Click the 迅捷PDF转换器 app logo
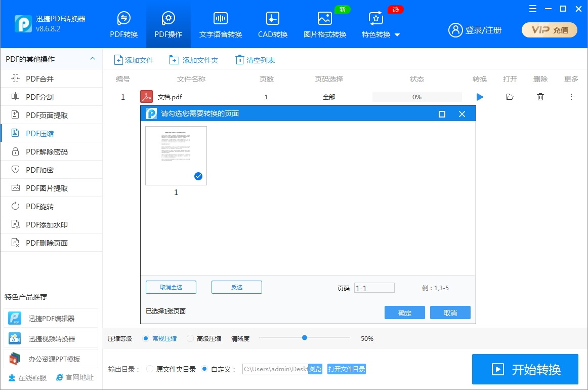Viewport: 588px width, 390px height. click(23, 24)
